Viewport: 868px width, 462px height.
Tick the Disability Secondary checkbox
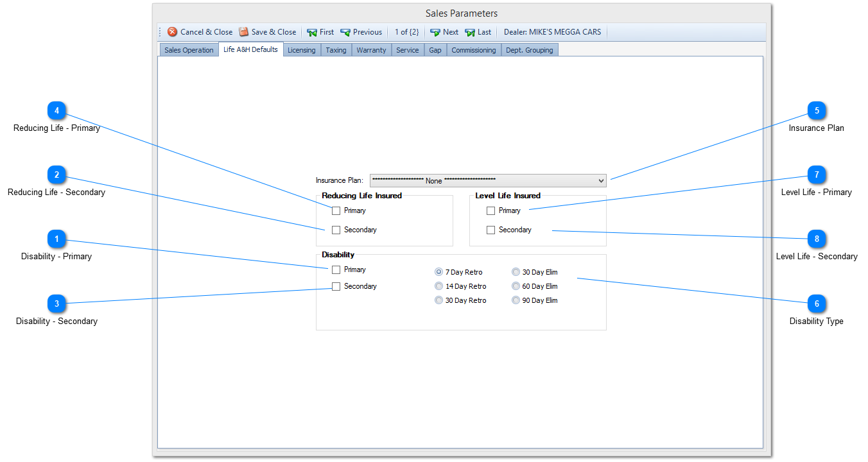click(336, 286)
